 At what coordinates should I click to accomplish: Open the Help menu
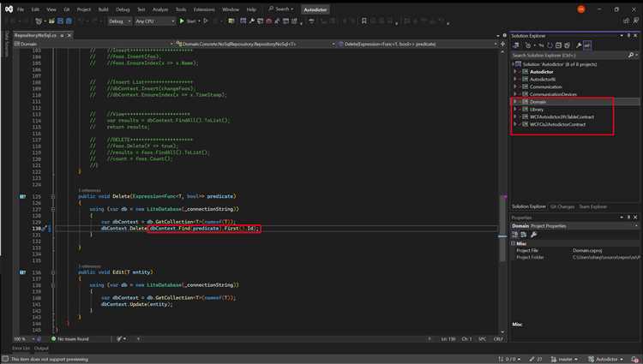pos(251,9)
